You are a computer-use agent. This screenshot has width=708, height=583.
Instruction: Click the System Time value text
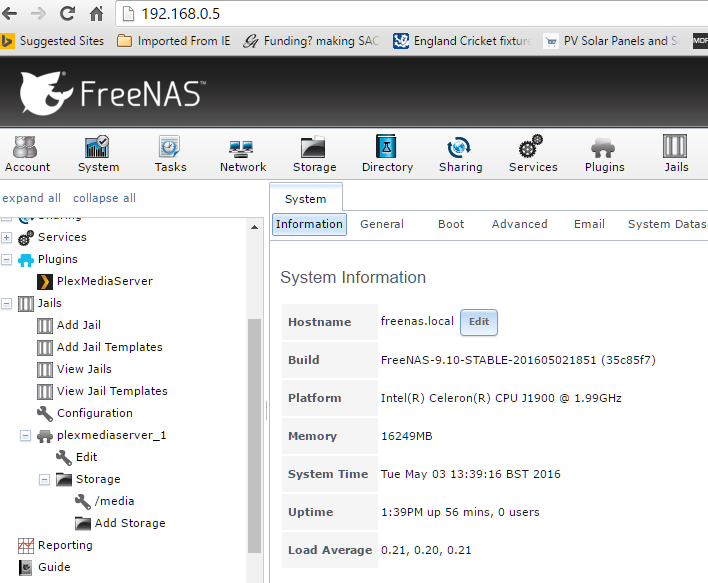pos(470,474)
